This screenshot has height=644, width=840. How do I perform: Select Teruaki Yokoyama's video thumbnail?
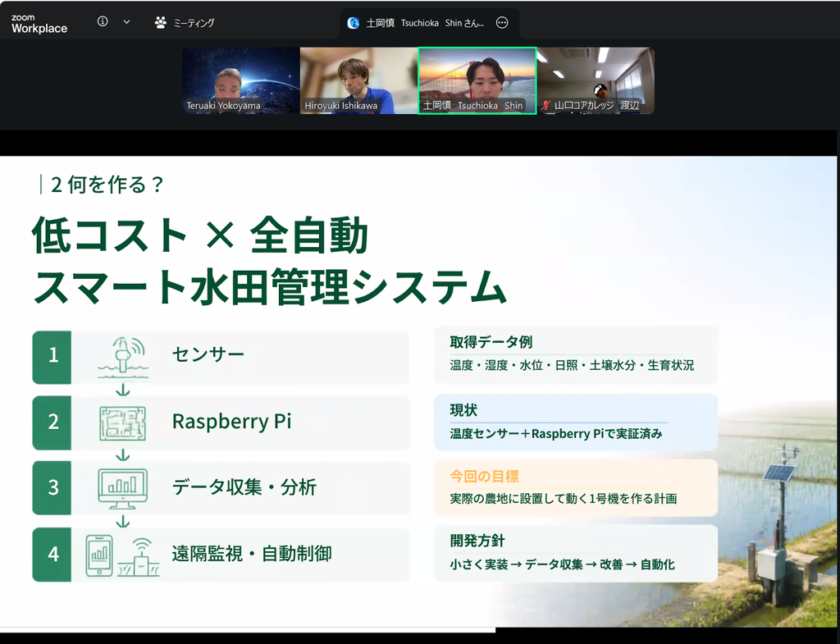[x=240, y=80]
